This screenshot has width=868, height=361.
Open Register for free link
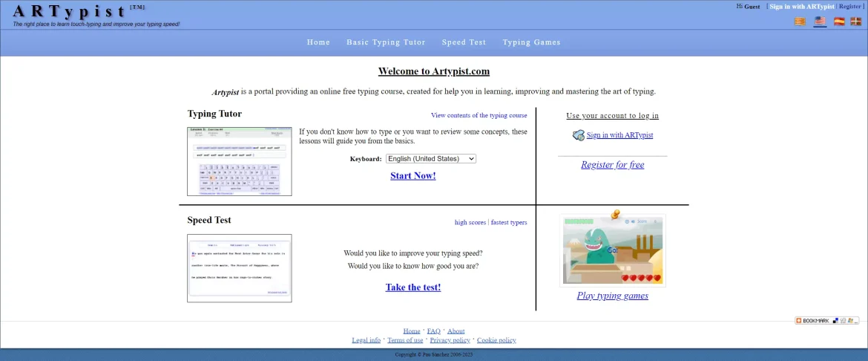click(x=612, y=165)
